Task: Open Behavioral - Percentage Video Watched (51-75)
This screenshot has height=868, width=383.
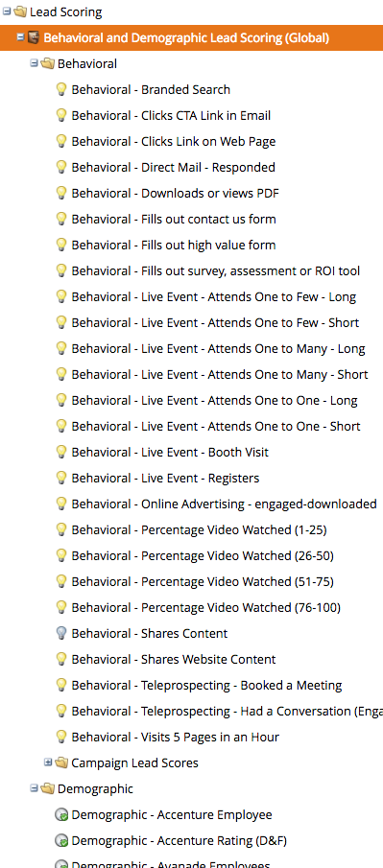Action: click(203, 581)
